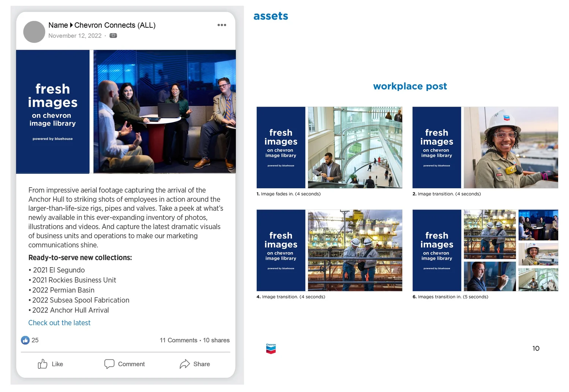View the 10 shares count
The width and height of the screenshot is (569, 392).
tap(216, 340)
